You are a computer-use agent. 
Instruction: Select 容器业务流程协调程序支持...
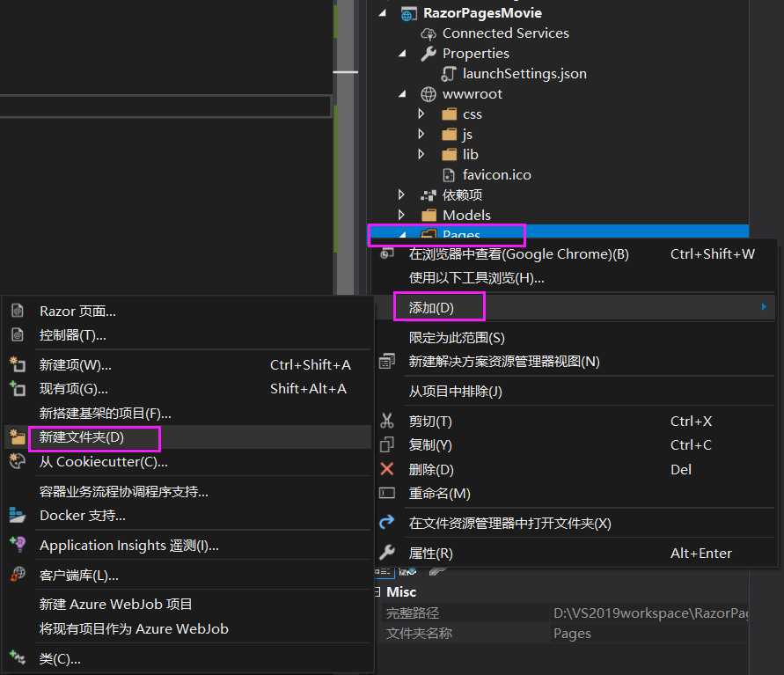[187, 491]
